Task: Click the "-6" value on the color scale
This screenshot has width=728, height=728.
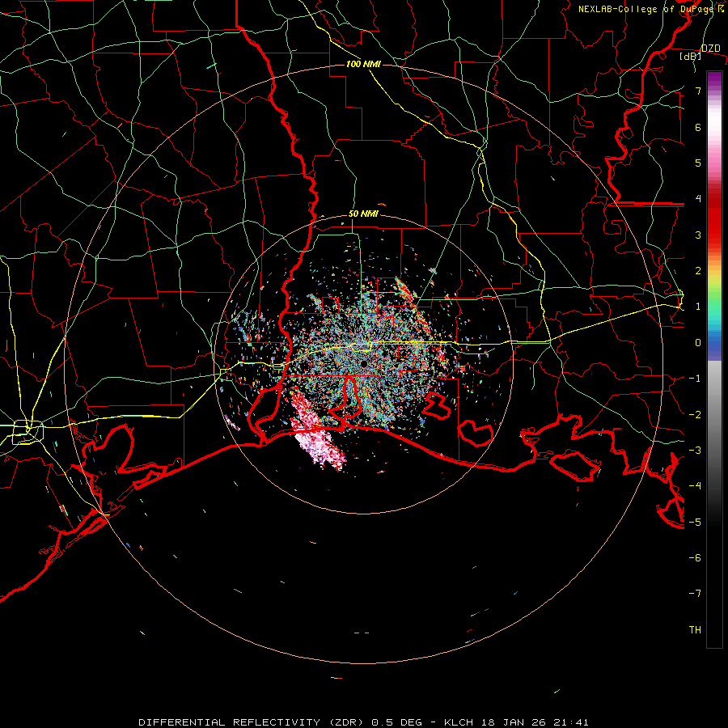Action: (695, 558)
